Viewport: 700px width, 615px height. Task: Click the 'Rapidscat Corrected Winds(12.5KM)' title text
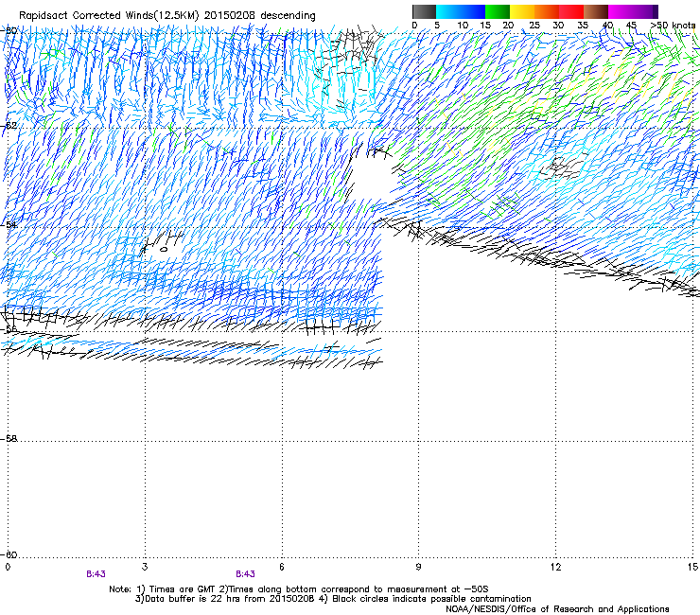click(109, 16)
